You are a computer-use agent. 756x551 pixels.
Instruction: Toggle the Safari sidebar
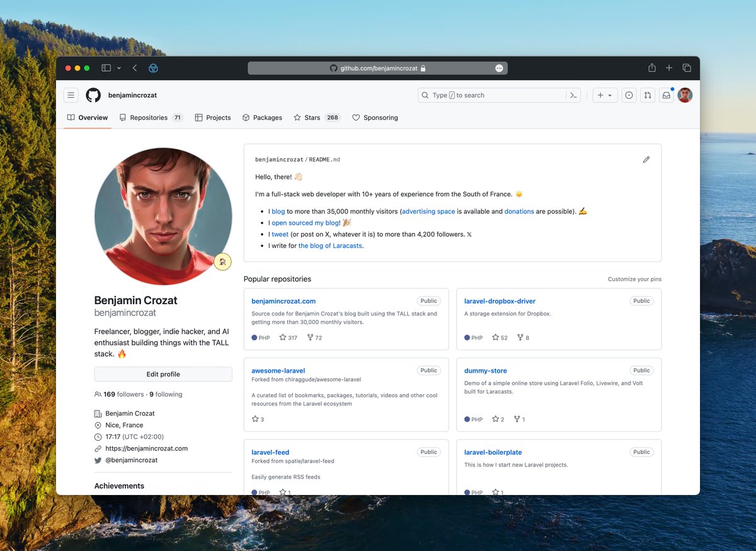pyautogui.click(x=106, y=67)
